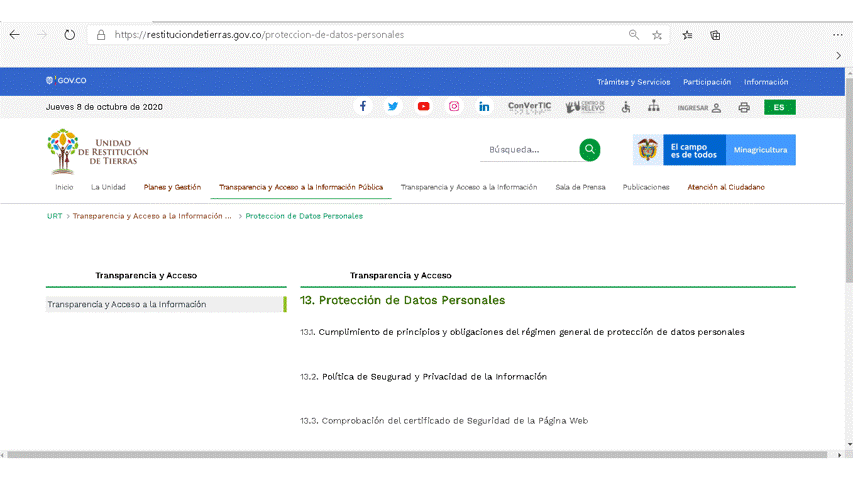Click URT breadcrumb link
This screenshot has height=480, width=853.
pyautogui.click(x=54, y=216)
